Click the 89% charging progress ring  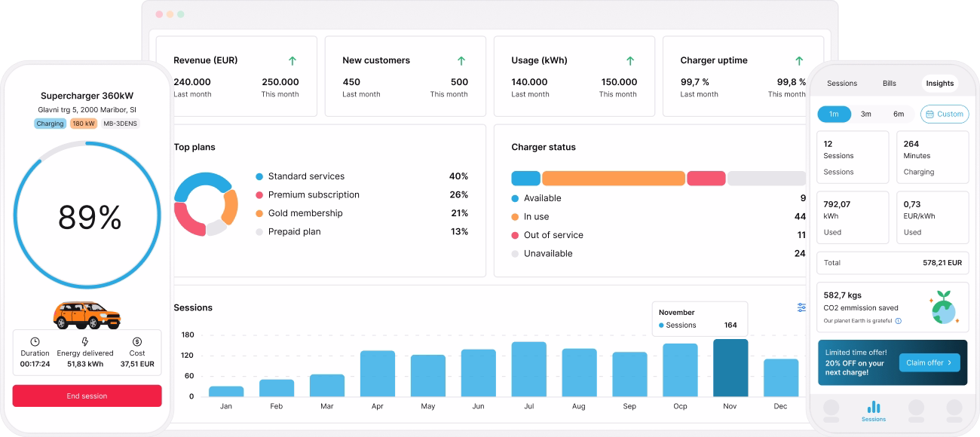tap(87, 215)
